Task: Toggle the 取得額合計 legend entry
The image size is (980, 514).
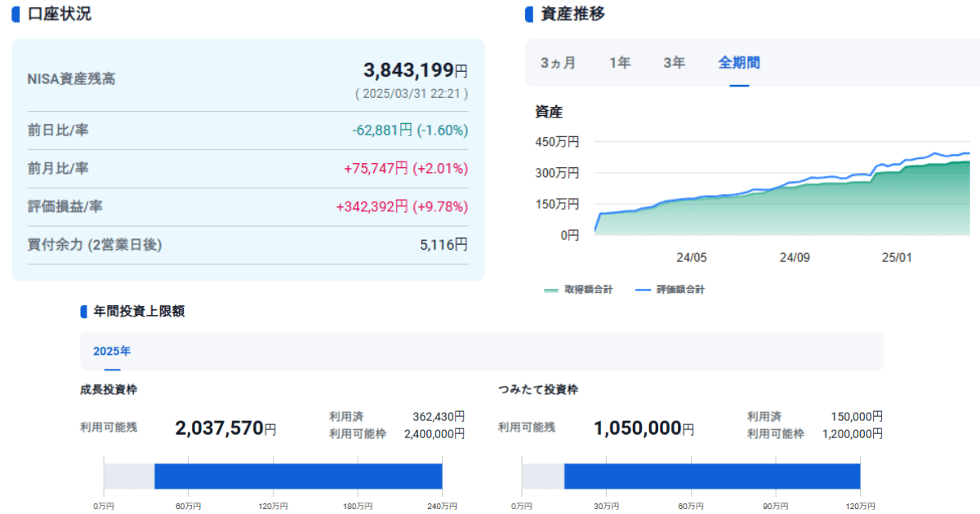Action: pos(578,290)
